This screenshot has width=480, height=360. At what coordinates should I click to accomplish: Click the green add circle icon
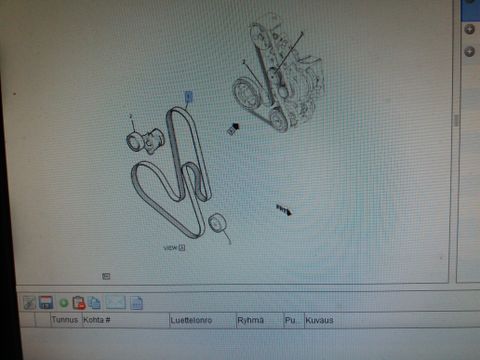[63, 303]
